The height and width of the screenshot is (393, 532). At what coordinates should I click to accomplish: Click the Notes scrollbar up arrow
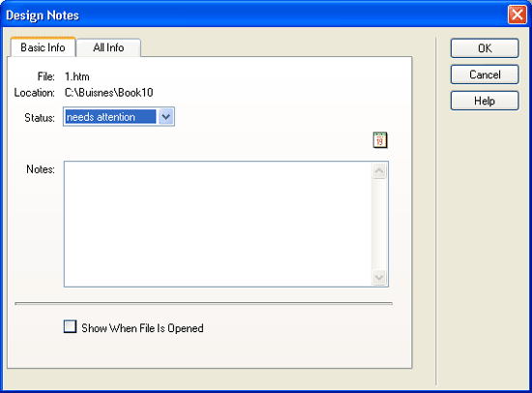pyautogui.click(x=379, y=170)
